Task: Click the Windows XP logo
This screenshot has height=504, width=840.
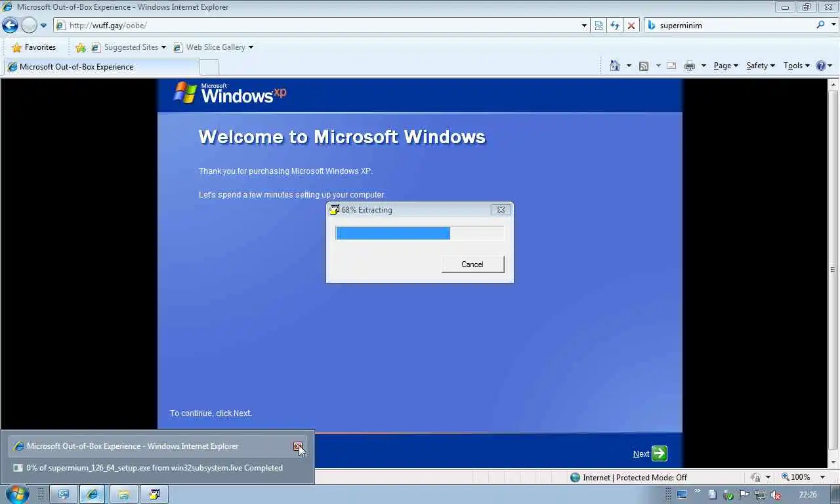Action: pyautogui.click(x=230, y=93)
